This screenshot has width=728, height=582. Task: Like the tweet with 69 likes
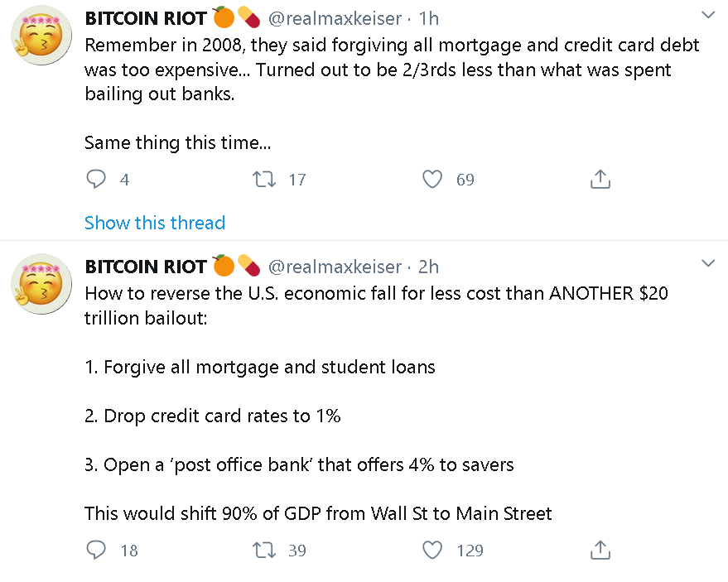point(432,179)
